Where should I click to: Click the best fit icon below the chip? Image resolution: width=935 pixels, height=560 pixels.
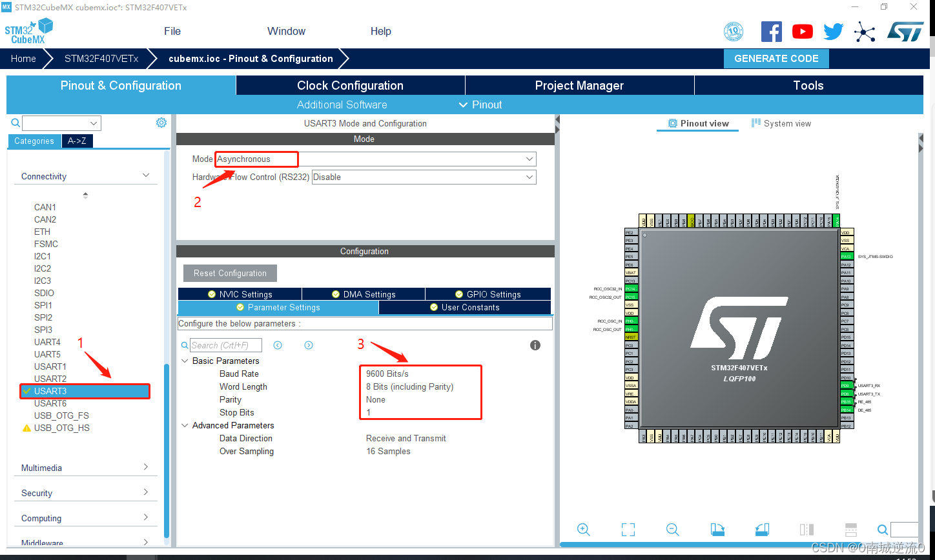click(628, 529)
